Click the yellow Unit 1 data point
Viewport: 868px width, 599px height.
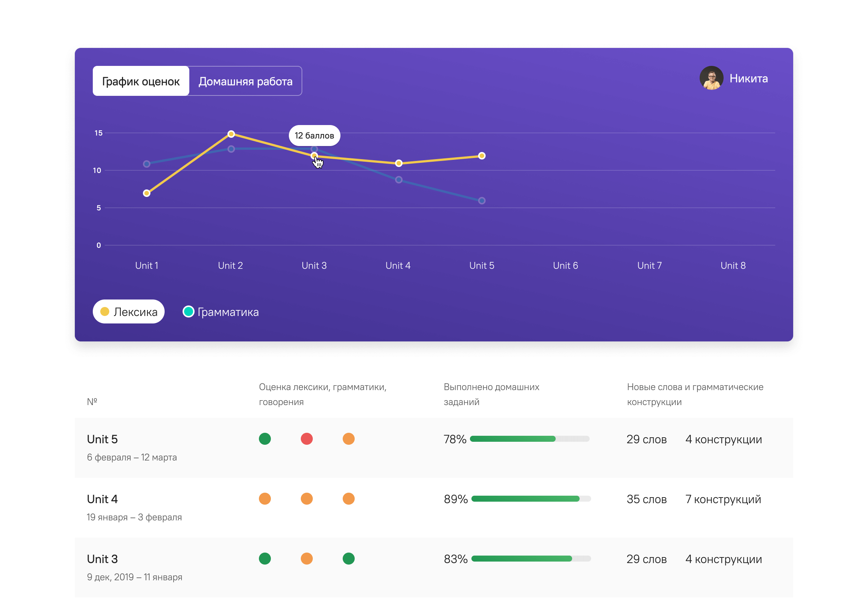[x=147, y=193]
